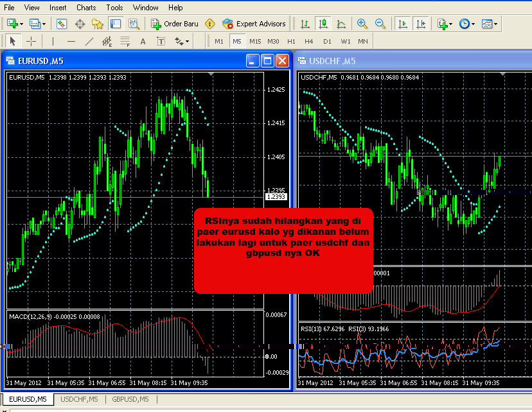Open the Data Window crosshair-target icon
The width and height of the screenshot is (532, 412).
tap(80, 24)
